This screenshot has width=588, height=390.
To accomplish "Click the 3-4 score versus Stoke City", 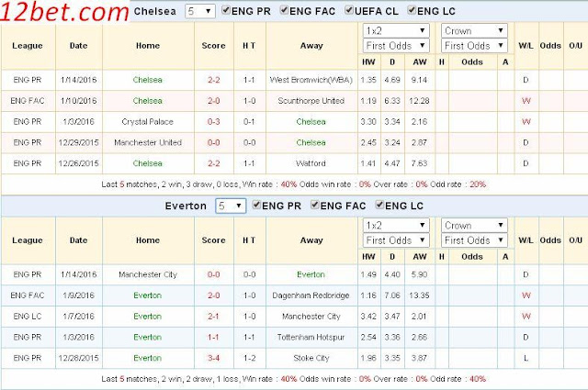I will tap(214, 358).
